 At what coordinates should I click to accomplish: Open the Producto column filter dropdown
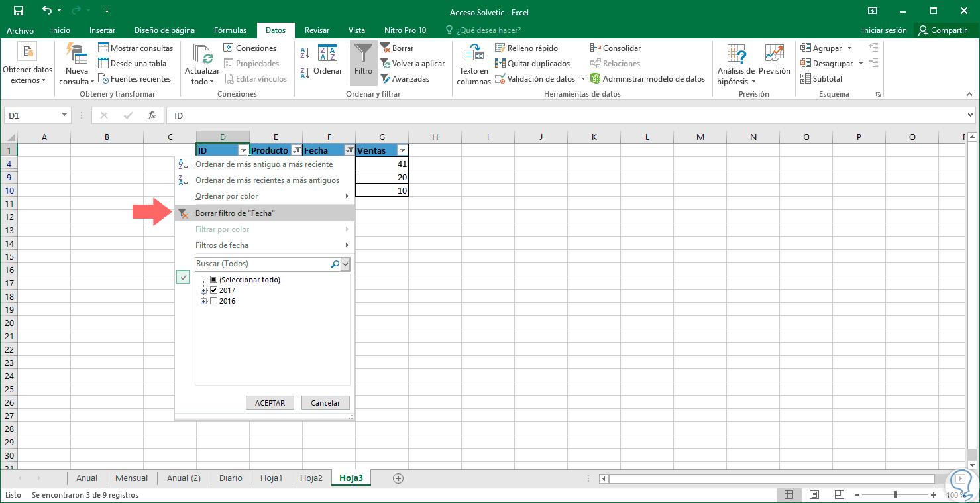coord(296,150)
